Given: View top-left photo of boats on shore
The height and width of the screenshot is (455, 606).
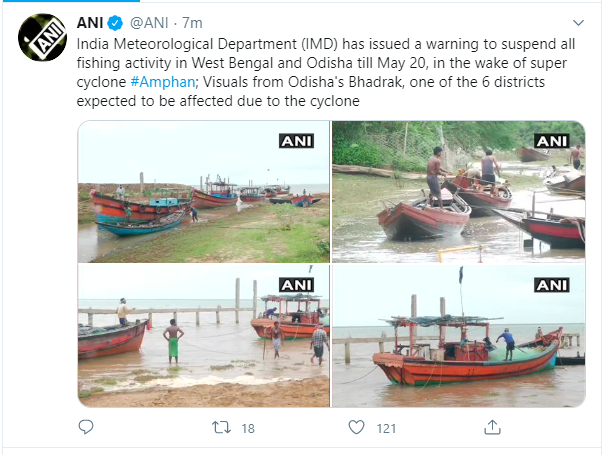Looking at the screenshot, I should pos(203,192).
